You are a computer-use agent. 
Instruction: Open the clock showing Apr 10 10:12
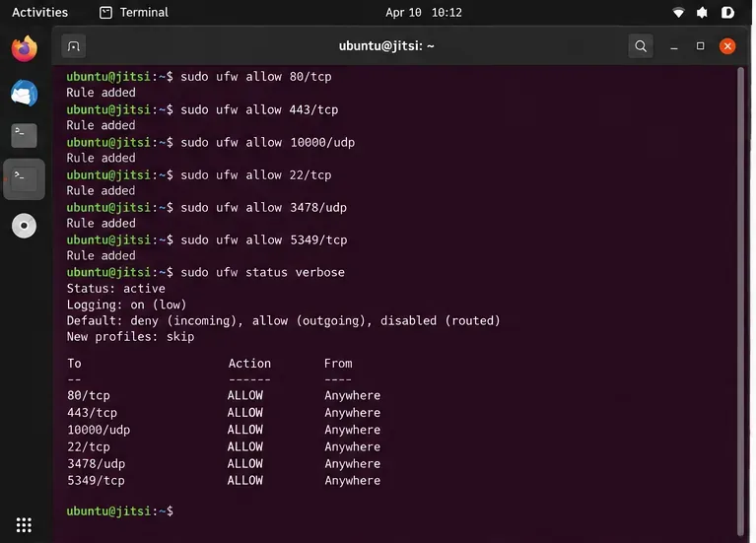click(x=423, y=13)
